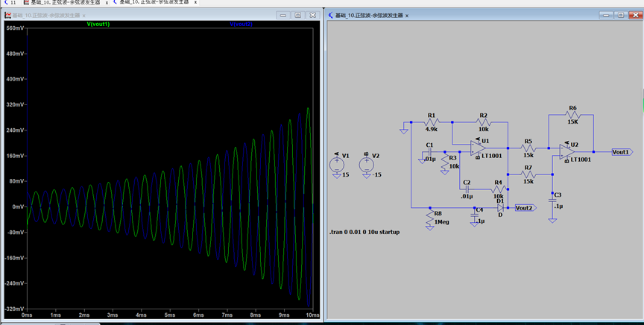Click the Vout1 output net label
The width and height of the screenshot is (644, 325).
(622, 152)
